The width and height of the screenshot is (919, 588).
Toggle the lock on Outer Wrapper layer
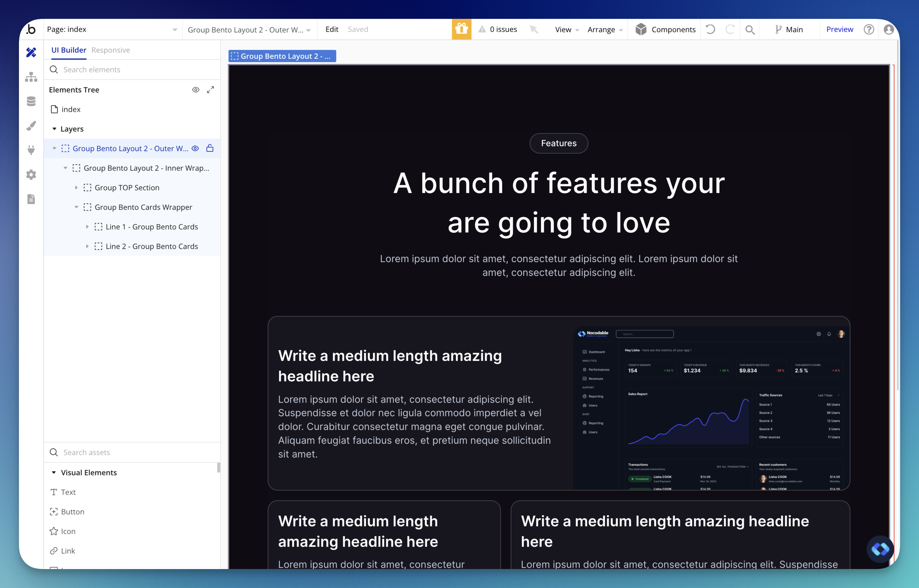pyautogui.click(x=210, y=148)
